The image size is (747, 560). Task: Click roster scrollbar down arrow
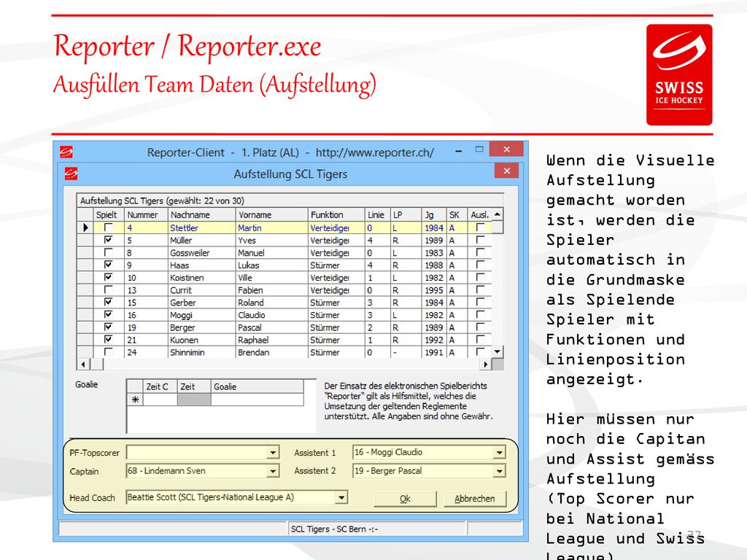click(x=498, y=352)
